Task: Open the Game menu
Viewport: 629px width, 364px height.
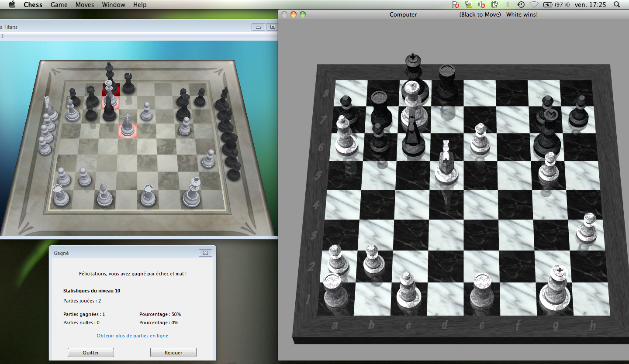Action: pyautogui.click(x=59, y=5)
